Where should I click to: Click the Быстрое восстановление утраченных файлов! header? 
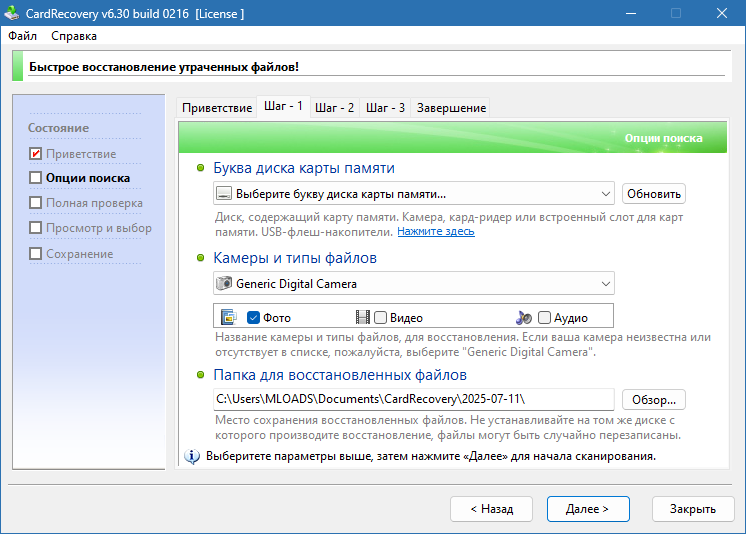pyautogui.click(x=164, y=67)
